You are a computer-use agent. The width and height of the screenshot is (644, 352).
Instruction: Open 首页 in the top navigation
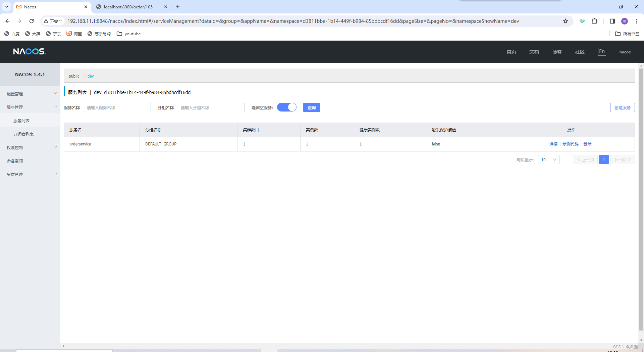[511, 52]
